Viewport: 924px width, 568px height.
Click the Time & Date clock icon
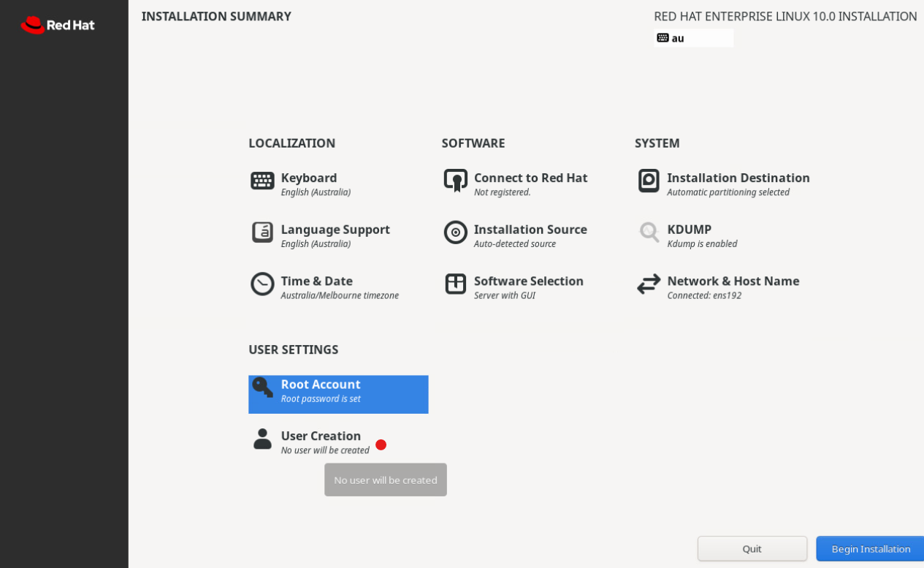pos(262,284)
